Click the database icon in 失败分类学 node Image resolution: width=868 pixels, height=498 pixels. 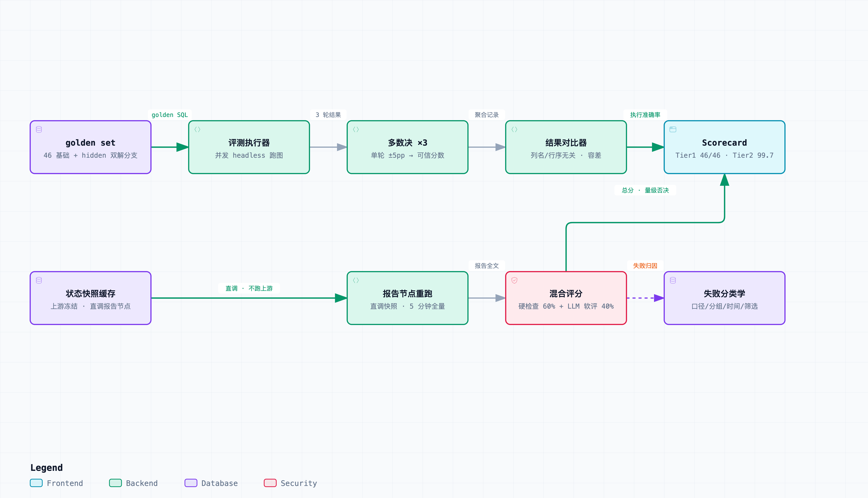tap(673, 281)
